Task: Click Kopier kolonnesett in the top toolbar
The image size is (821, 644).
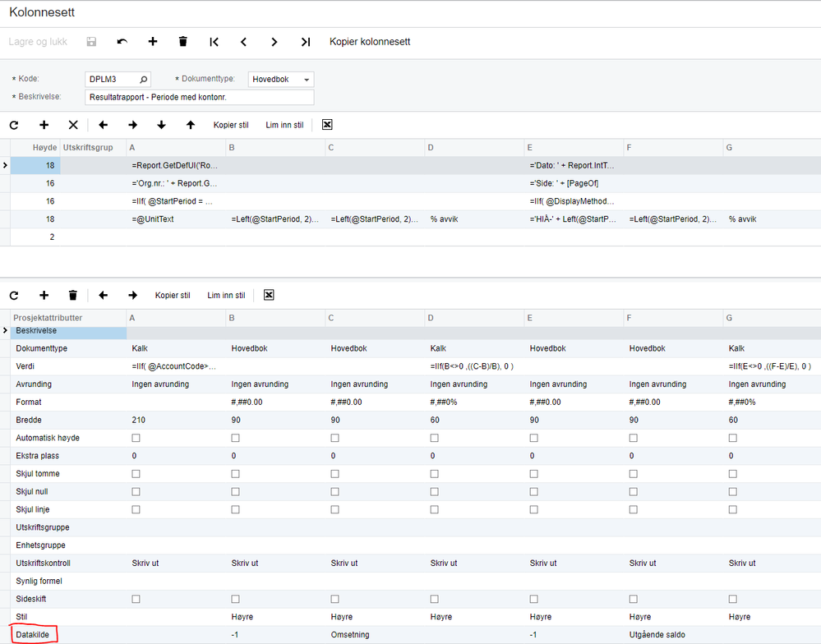Action: 370,42
